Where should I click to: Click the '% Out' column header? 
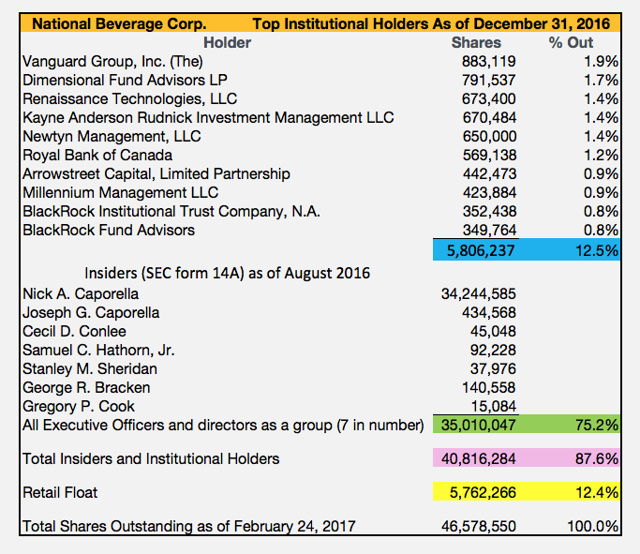(x=571, y=42)
